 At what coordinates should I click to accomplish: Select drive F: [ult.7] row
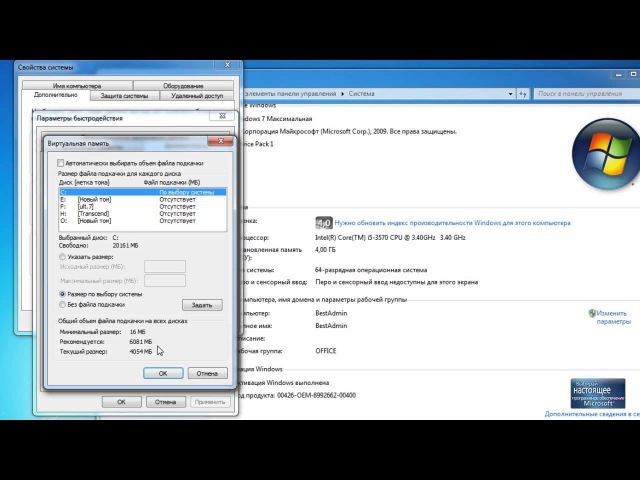point(142,207)
